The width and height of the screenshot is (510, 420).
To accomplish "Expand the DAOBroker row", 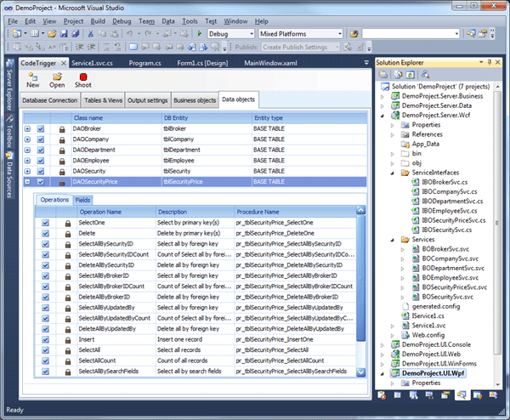I will (28, 129).
